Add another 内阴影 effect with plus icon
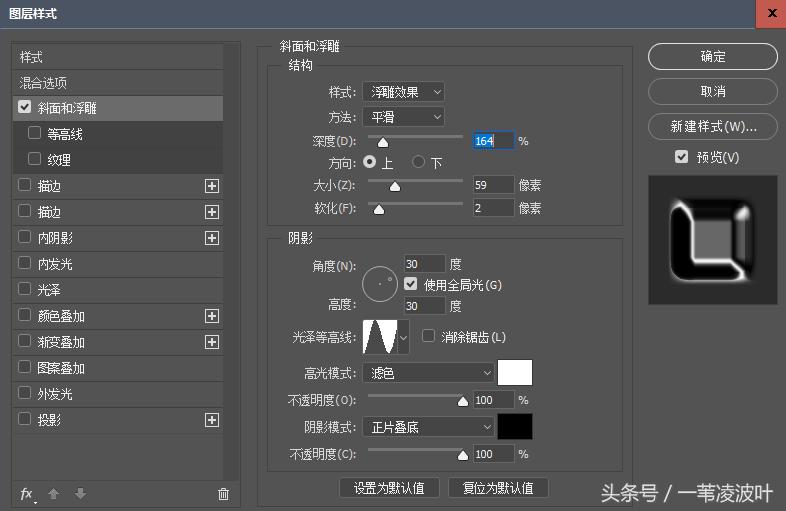Screen dimensions: 786x511 coord(212,238)
